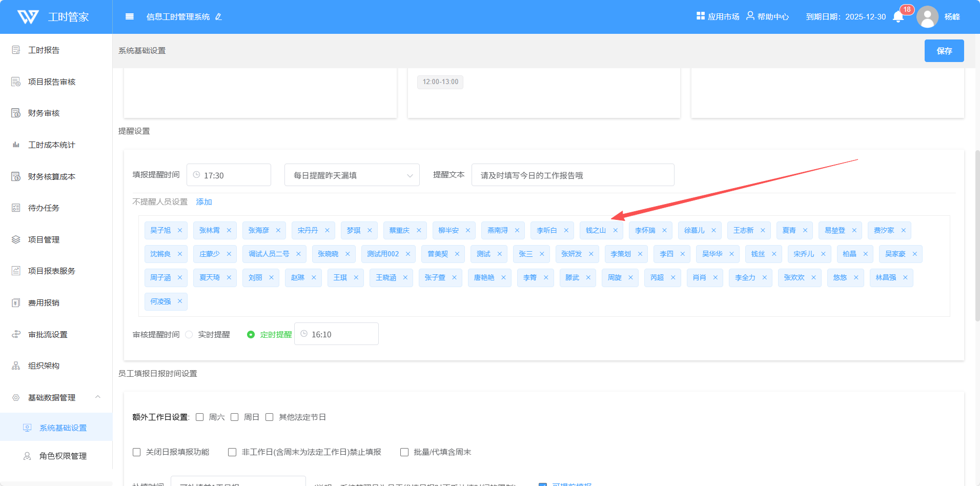Click the 添加 link for no-reminder staff
The width and height of the screenshot is (980, 486).
pos(203,201)
